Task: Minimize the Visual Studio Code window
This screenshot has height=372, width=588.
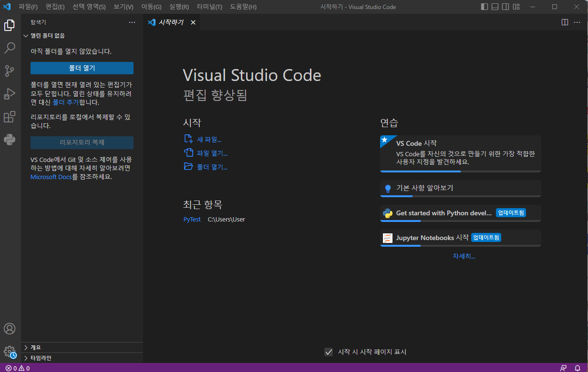Action: (x=533, y=7)
